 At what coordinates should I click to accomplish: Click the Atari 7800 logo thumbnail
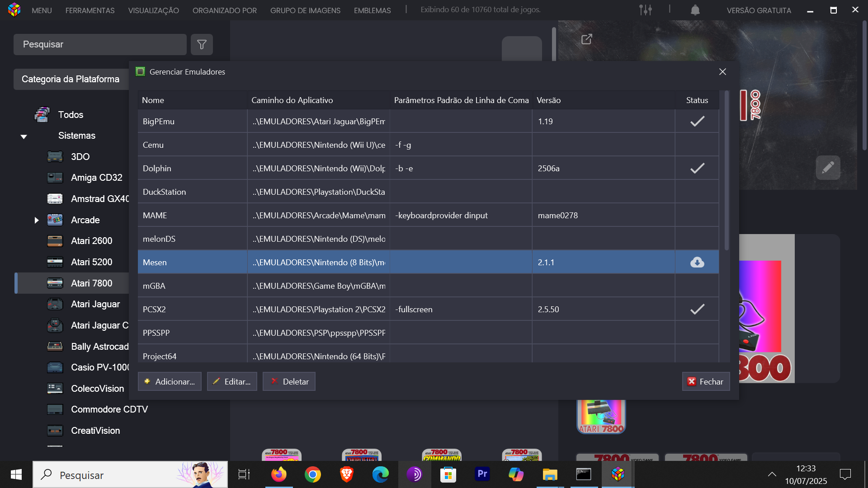coord(601,416)
